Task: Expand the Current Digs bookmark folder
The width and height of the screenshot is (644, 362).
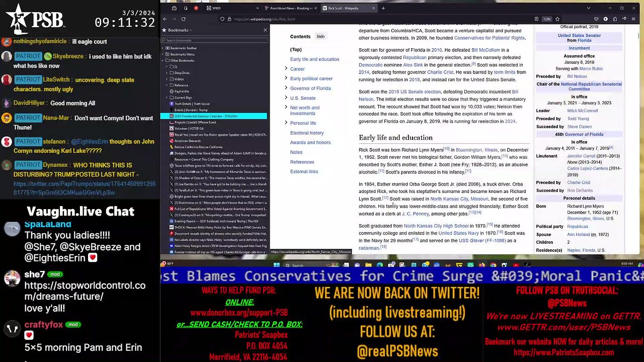Action: click(167, 98)
